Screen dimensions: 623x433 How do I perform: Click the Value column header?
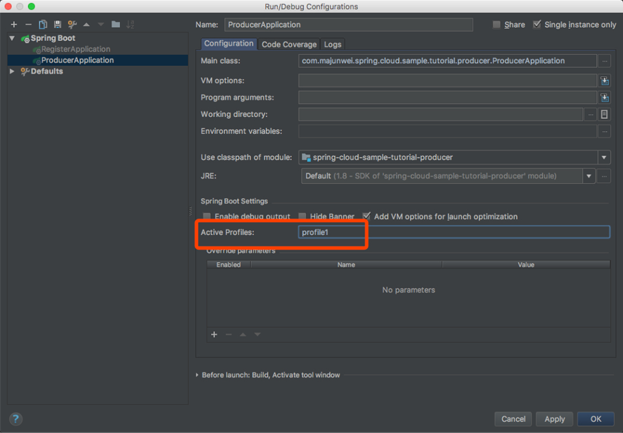pyautogui.click(x=526, y=265)
